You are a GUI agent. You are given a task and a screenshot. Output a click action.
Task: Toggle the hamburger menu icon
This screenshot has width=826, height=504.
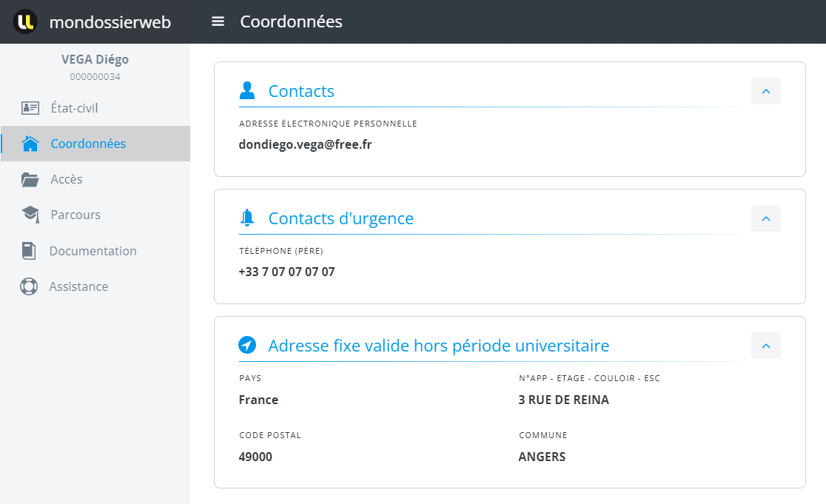[x=218, y=21]
